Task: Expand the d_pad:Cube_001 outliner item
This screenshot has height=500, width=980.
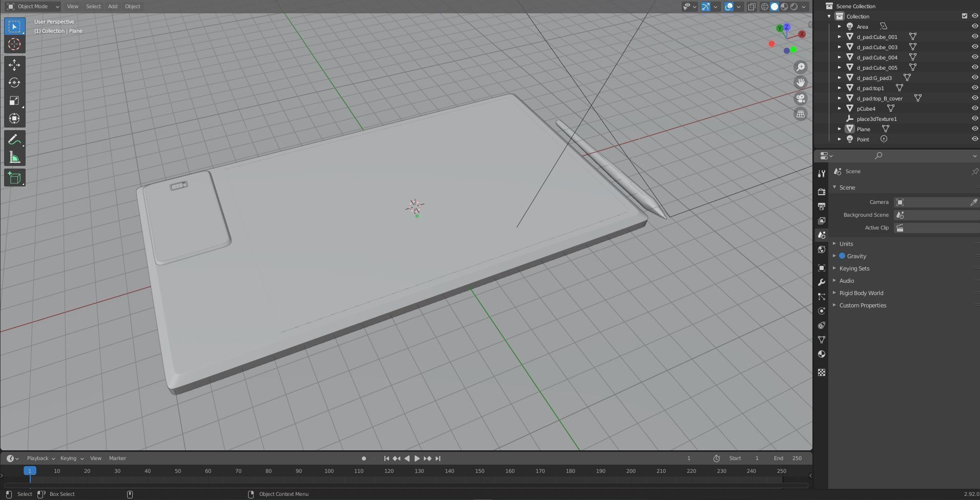Action: coord(840,36)
